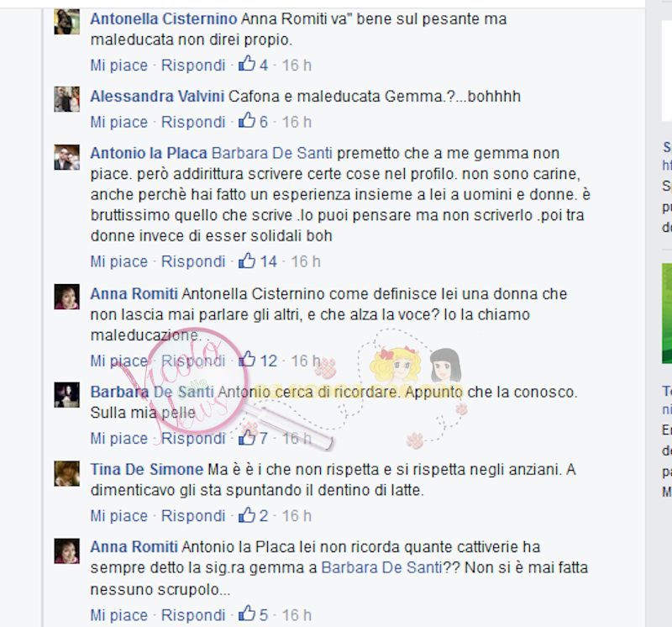Open Tina De Simone's avatar
Image resolution: width=672 pixels, height=627 pixels.
(67, 473)
